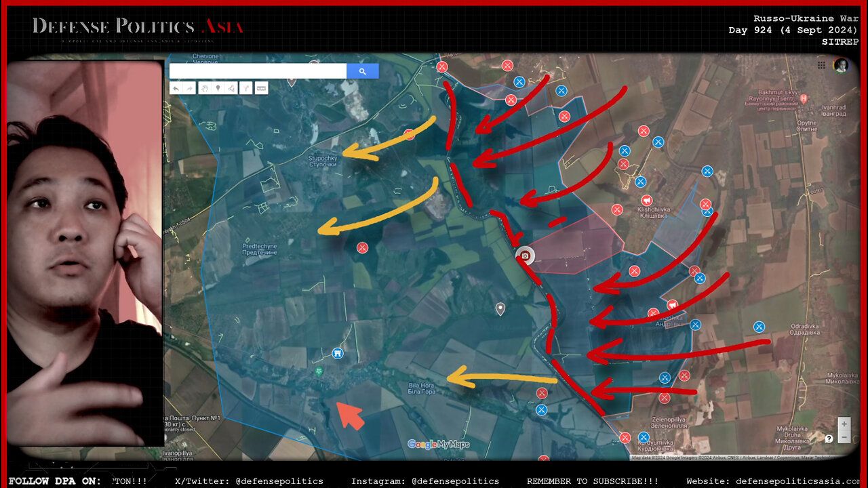Click blue battle marker beside Kurdyumivka label
This screenshot has width=868, height=488.
[x=644, y=437]
